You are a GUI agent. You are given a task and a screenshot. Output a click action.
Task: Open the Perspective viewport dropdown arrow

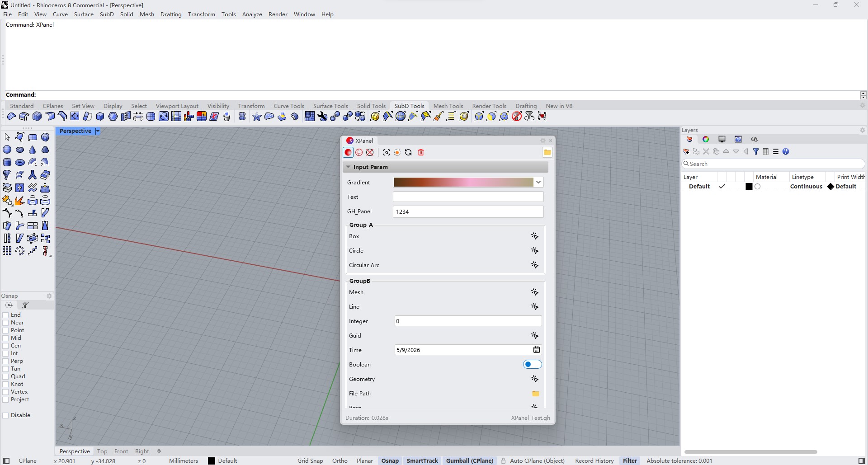[x=97, y=131]
